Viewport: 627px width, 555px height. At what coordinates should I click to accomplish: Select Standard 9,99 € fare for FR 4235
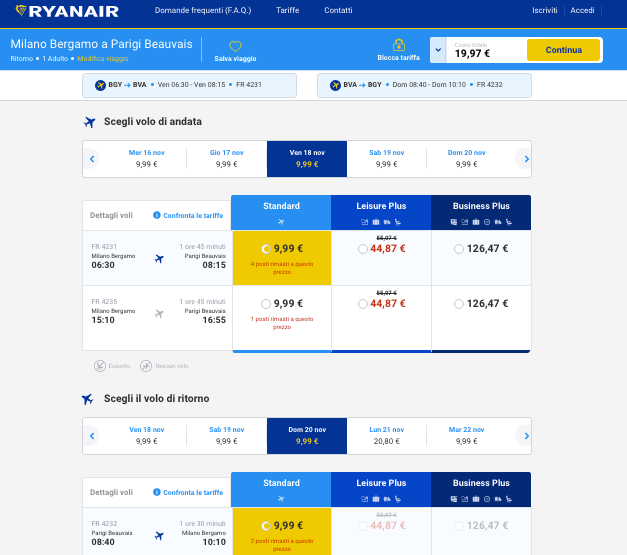point(266,303)
